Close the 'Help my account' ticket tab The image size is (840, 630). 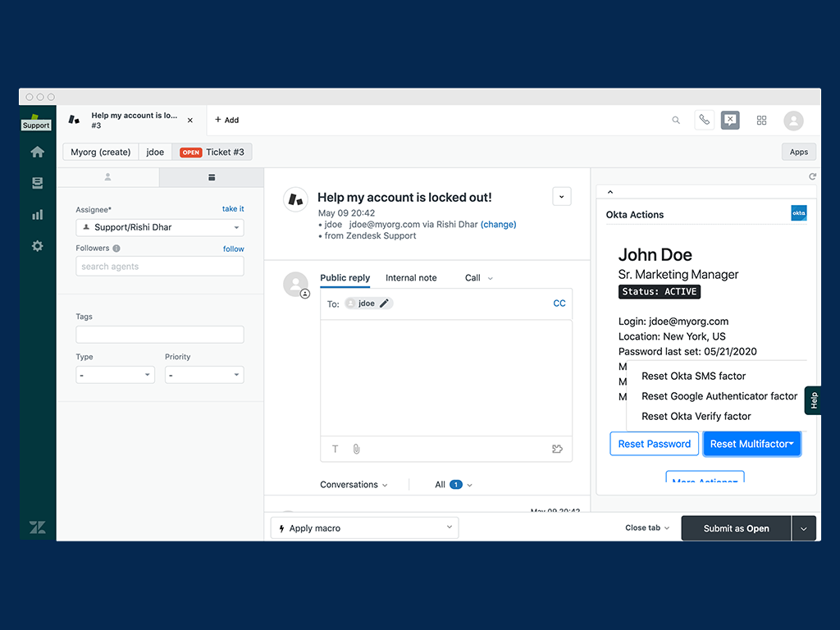point(190,121)
